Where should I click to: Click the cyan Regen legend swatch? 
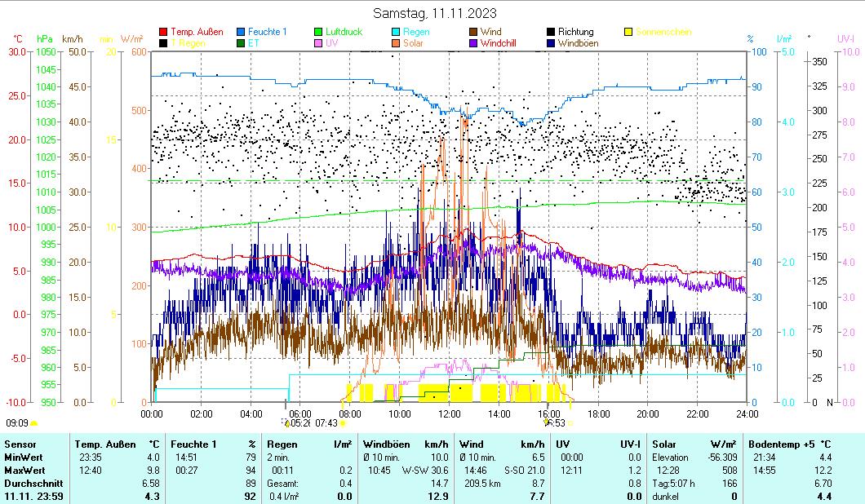click(x=396, y=32)
